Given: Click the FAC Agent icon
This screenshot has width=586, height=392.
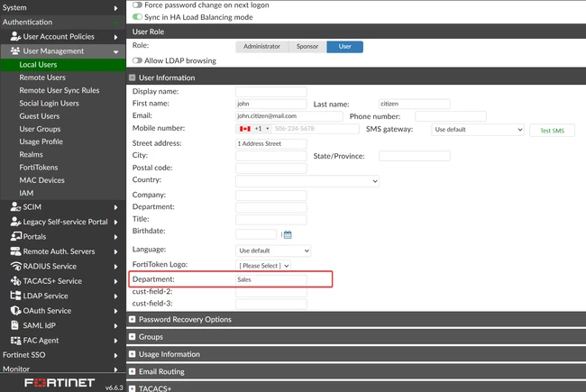Looking at the screenshot, I should click(15, 341).
